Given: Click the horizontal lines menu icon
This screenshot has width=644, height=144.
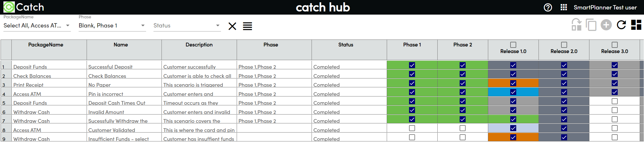Looking at the screenshot, I should (248, 26).
